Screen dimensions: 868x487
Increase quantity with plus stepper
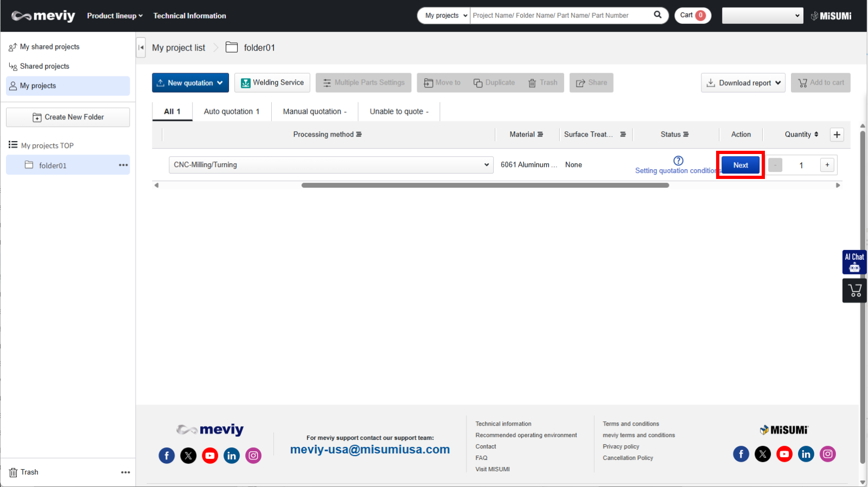pos(827,165)
